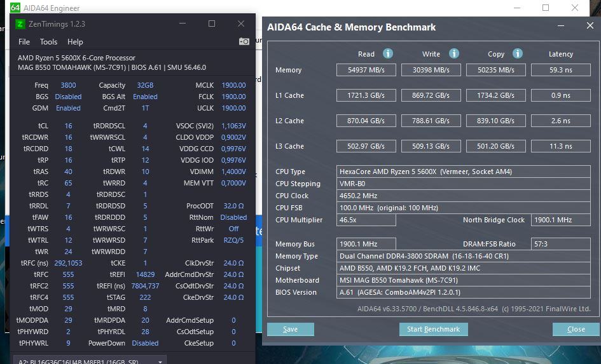Click the Close button in benchmark window
The image size is (601, 364).
[576, 329]
